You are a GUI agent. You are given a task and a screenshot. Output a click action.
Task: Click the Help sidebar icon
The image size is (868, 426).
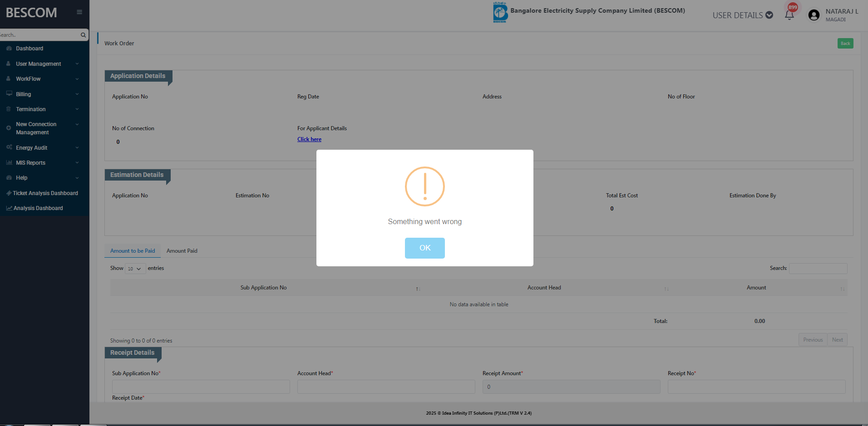pos(9,178)
